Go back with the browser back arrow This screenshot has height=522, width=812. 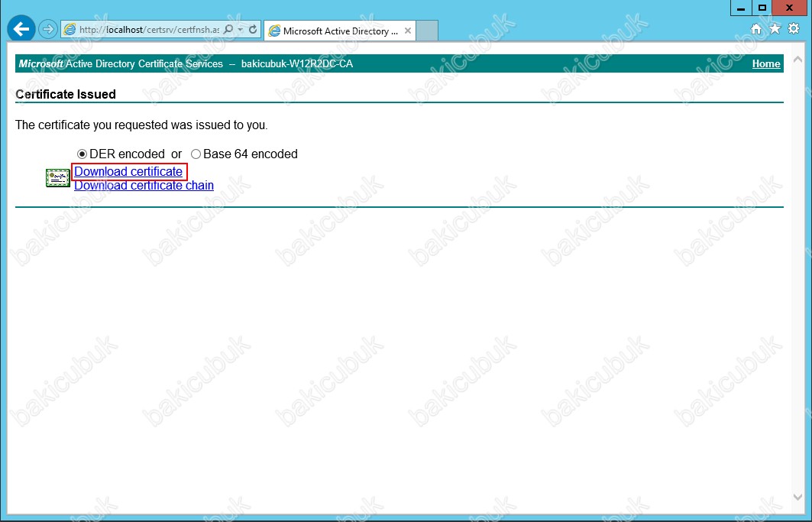(21, 29)
